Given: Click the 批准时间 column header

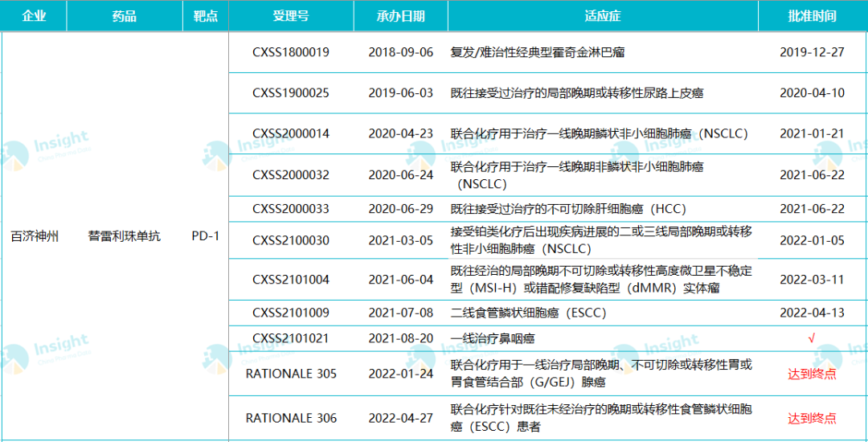Looking at the screenshot, I should pyautogui.click(x=812, y=15).
